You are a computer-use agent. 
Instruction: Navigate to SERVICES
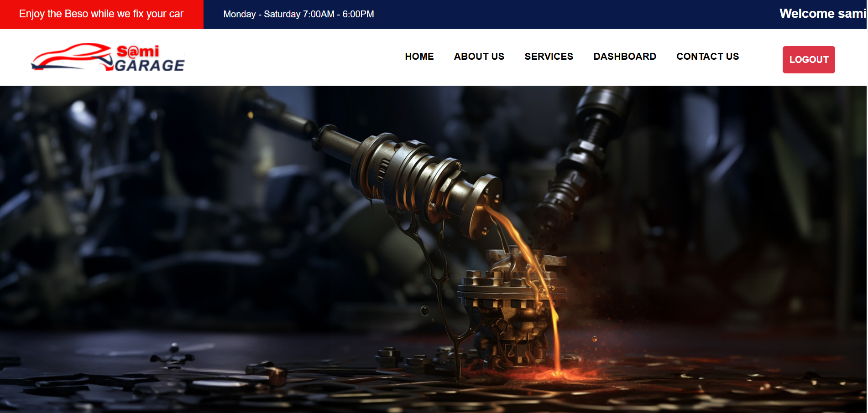[x=549, y=57]
